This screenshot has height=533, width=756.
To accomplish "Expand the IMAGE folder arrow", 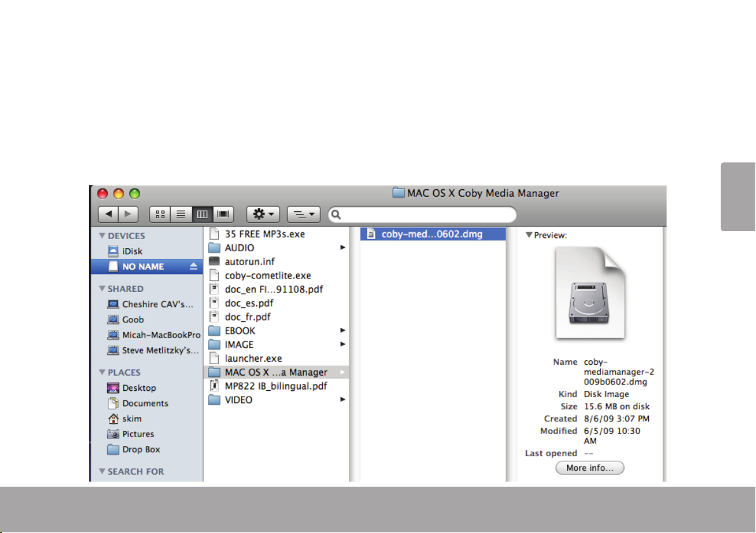I will coord(343,345).
